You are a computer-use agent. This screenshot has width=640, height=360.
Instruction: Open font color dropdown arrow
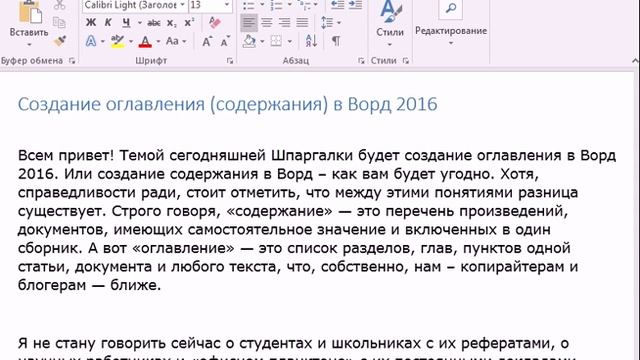158,42
